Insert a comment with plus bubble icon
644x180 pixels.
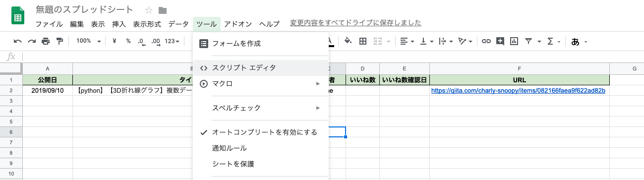(500, 41)
